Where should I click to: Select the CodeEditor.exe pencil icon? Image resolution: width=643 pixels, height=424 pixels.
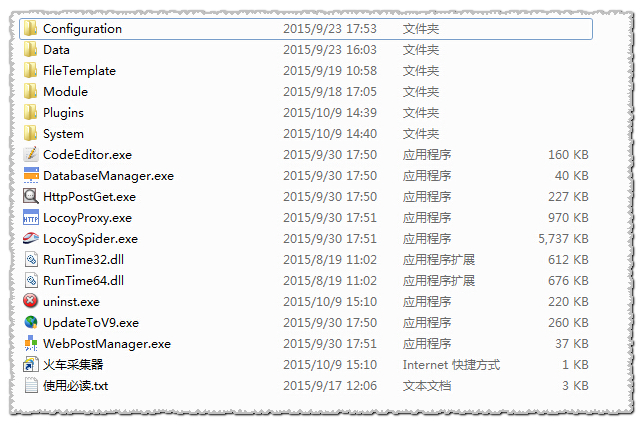pos(31,154)
